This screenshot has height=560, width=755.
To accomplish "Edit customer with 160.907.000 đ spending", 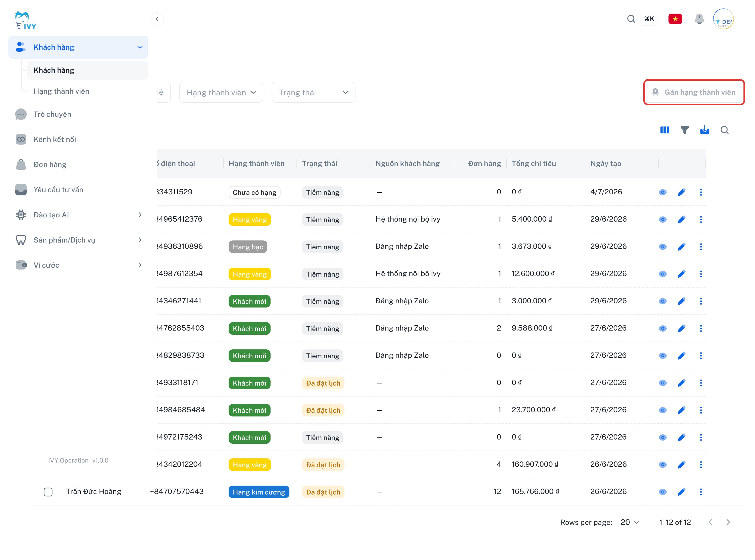I will pos(681,465).
